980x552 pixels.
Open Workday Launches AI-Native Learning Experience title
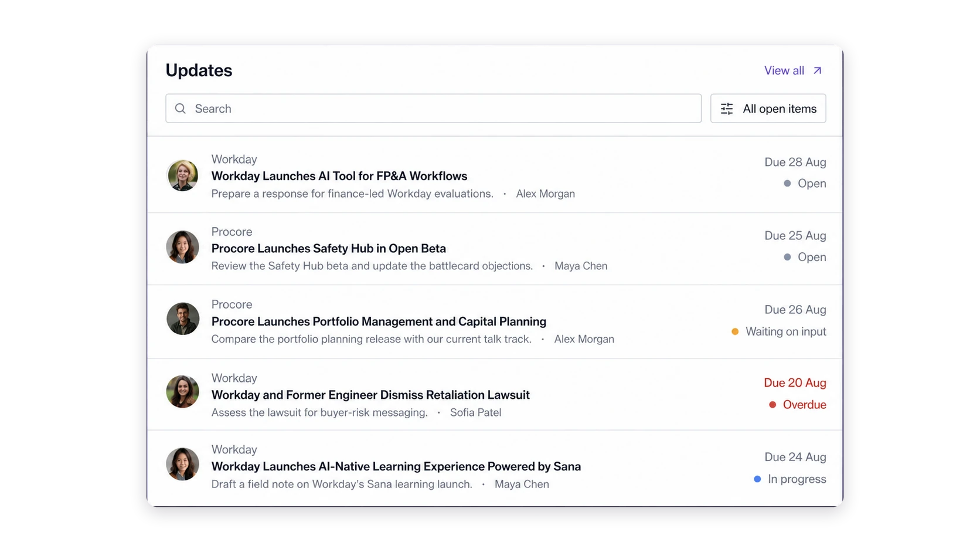396,466
